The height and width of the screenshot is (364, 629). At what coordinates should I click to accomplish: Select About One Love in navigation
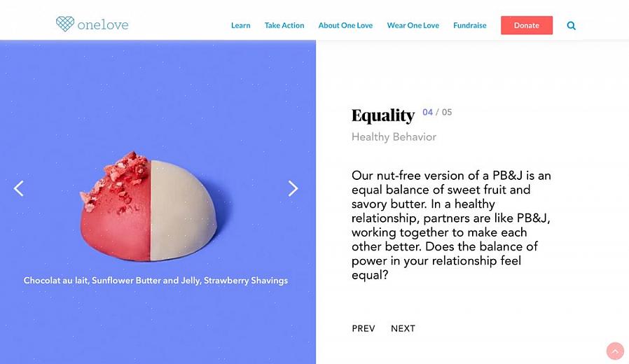pyautogui.click(x=345, y=25)
